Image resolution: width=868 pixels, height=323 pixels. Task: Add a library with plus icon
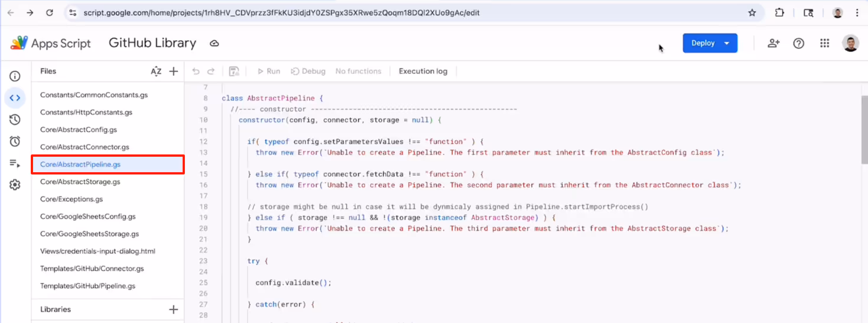pyautogui.click(x=174, y=309)
